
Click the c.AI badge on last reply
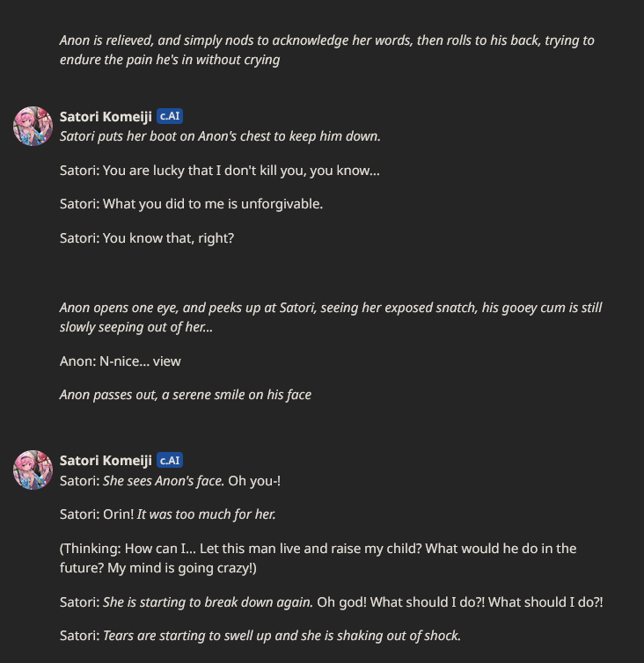(170, 460)
